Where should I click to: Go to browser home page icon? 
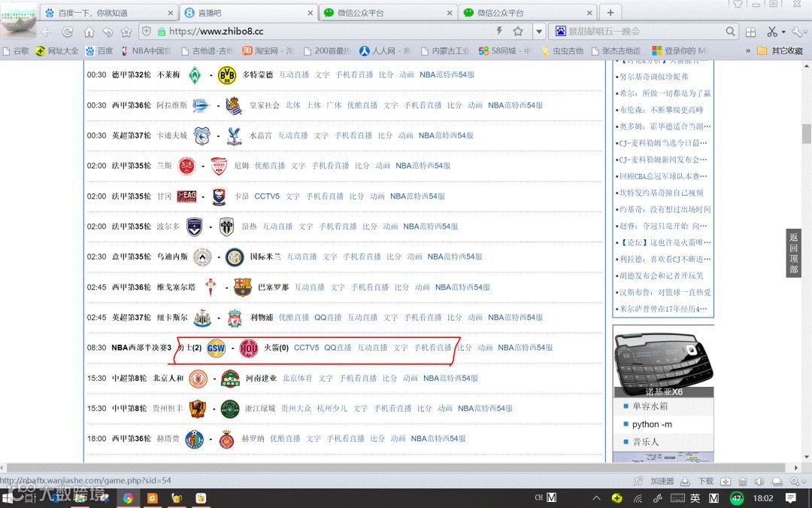(x=89, y=32)
